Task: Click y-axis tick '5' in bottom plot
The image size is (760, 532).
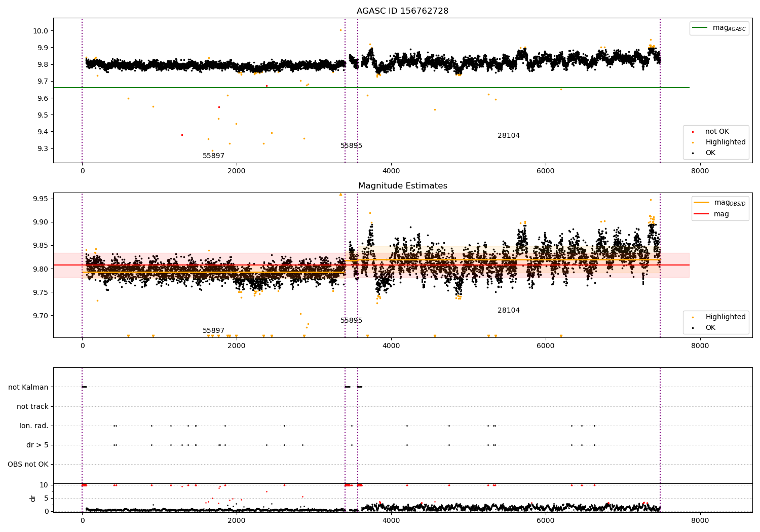Action: click(x=46, y=498)
